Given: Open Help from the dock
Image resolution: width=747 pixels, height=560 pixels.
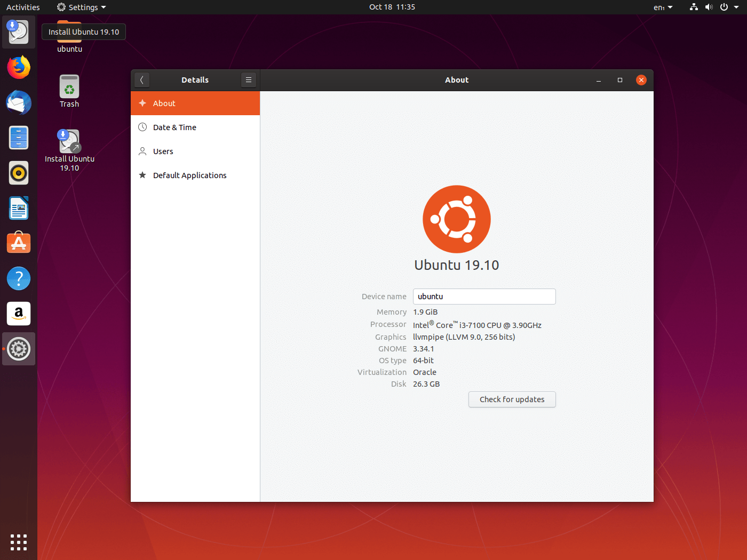Looking at the screenshot, I should point(19,278).
